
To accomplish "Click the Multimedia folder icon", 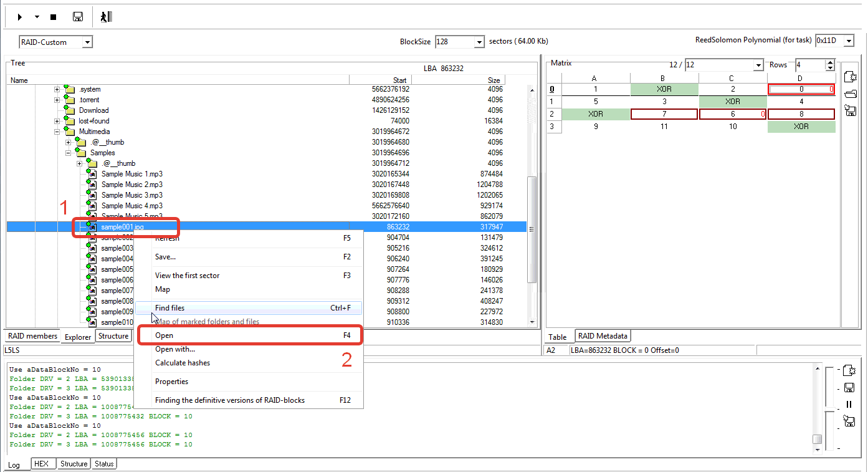I will [69, 132].
